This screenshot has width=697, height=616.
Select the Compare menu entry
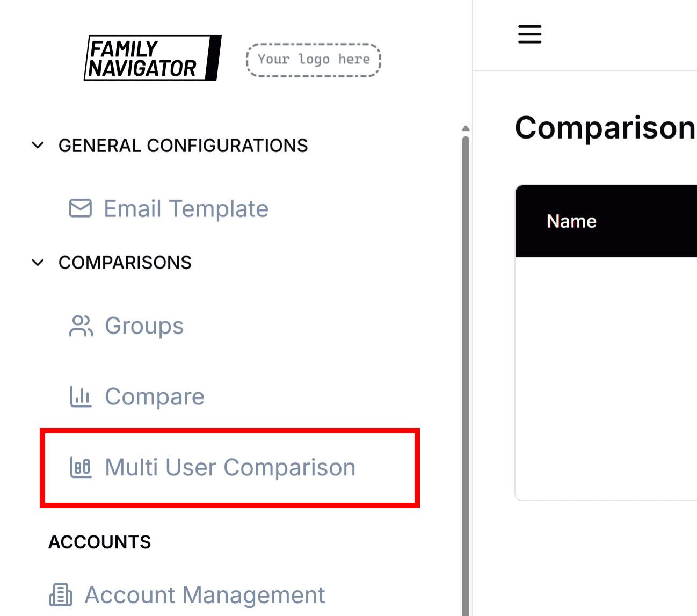click(155, 396)
